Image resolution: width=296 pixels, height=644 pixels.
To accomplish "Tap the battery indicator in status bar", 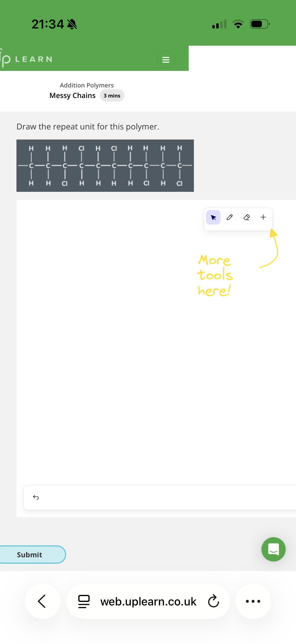I will click(259, 24).
